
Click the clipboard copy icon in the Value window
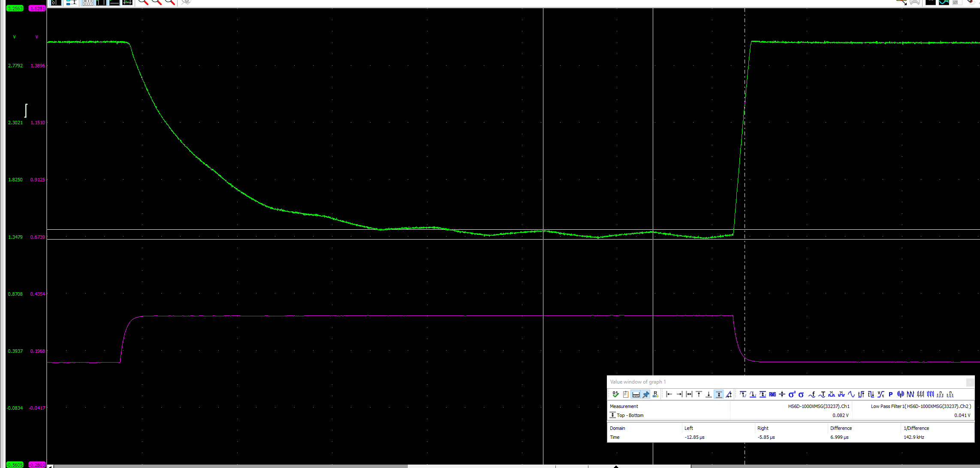(x=625, y=394)
